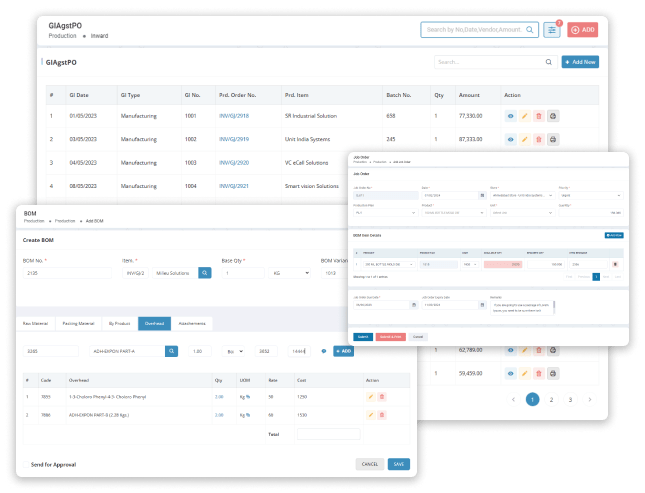Print the row with GI No. 1002
Screen dimensions: 645x493
pyautogui.click(x=553, y=140)
